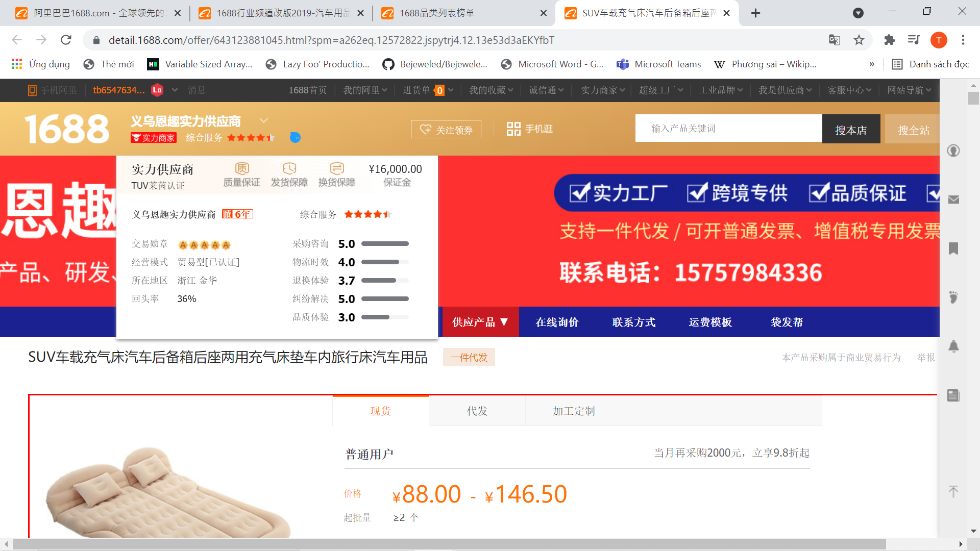Open the Ứng dụng apps grid shortcut
The image size is (980, 551).
coord(40,64)
